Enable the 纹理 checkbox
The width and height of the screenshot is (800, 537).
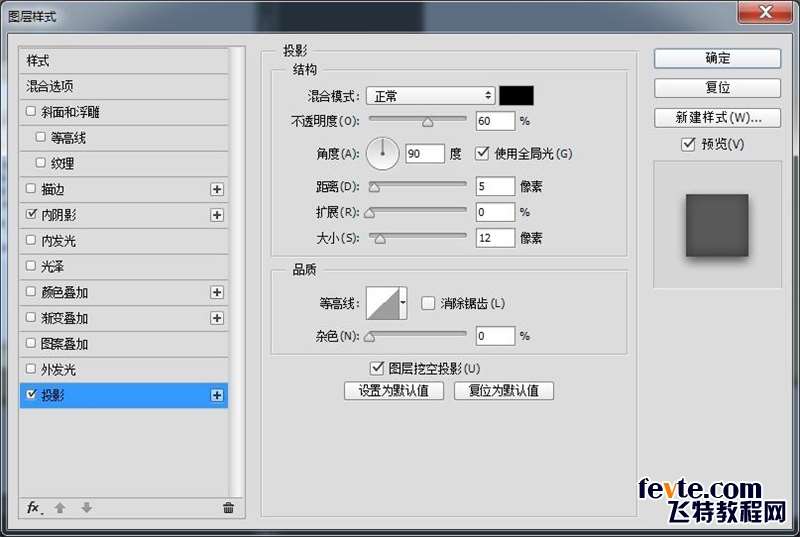click(41, 163)
